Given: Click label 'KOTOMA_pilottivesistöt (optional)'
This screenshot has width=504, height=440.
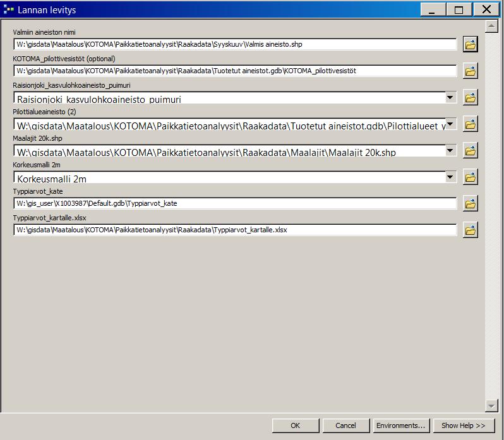Looking at the screenshot, I should tap(64, 59).
